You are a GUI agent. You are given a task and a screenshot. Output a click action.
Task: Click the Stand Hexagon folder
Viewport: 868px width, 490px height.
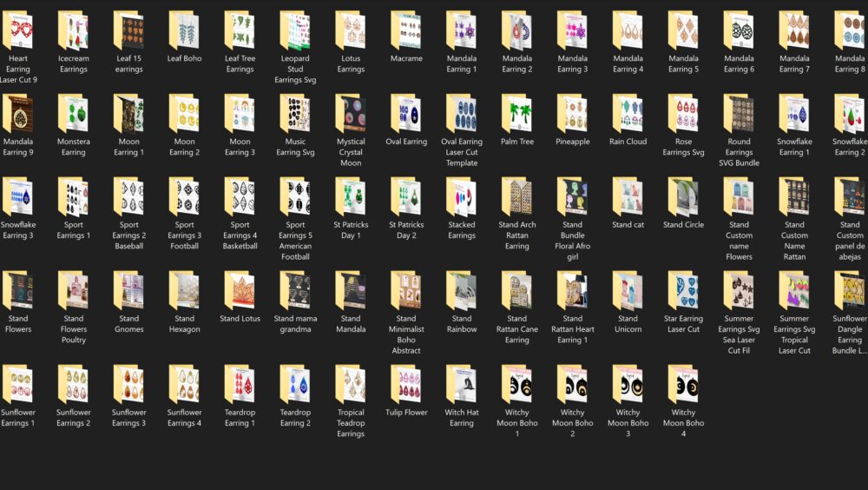(x=184, y=291)
